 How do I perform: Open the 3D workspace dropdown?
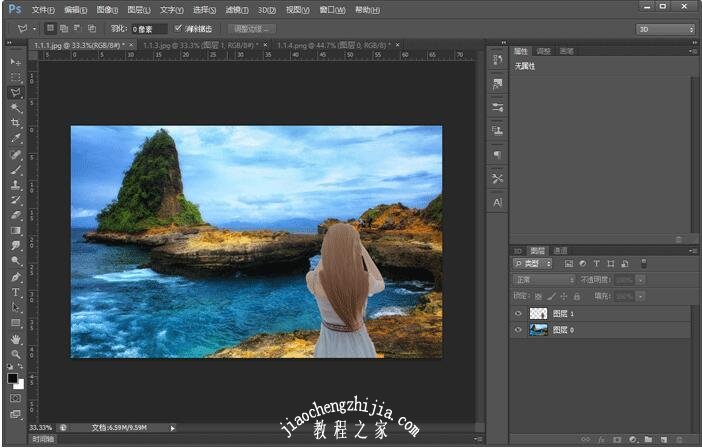(x=664, y=29)
